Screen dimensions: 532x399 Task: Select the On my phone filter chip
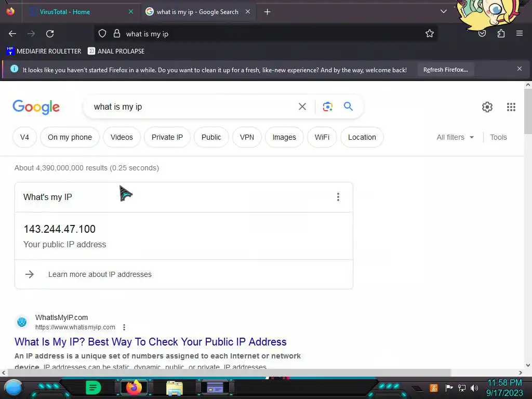pyautogui.click(x=70, y=137)
